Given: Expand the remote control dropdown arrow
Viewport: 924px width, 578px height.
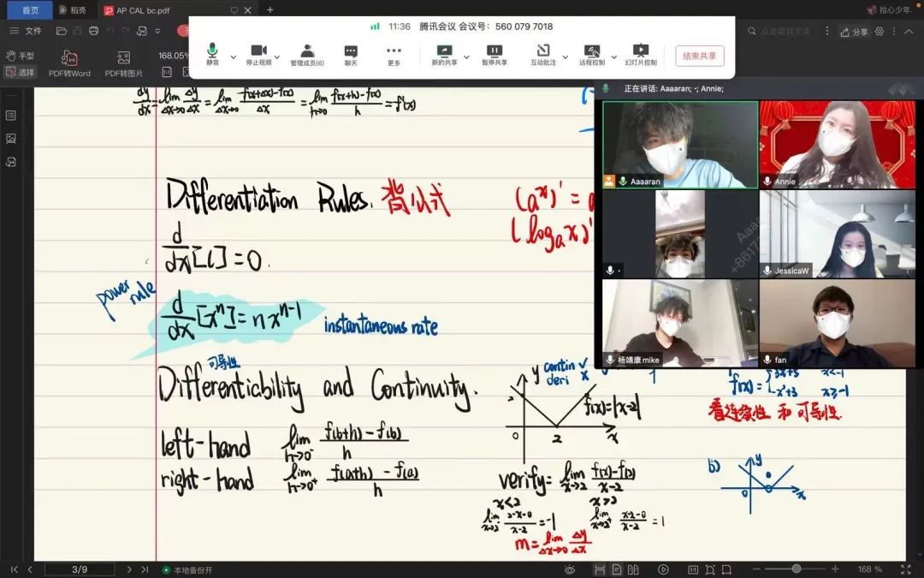Looking at the screenshot, I should [609, 57].
